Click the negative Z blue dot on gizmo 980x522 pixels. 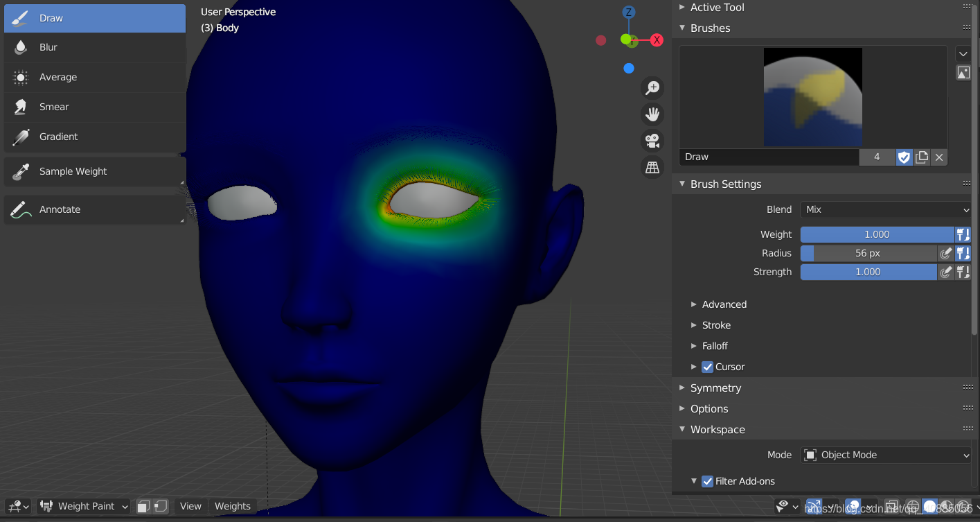(629, 68)
